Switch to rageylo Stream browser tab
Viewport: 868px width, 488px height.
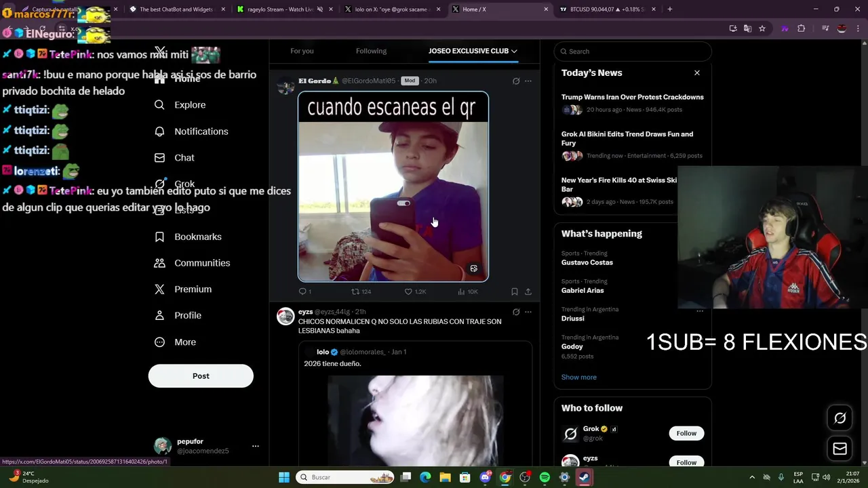283,9
